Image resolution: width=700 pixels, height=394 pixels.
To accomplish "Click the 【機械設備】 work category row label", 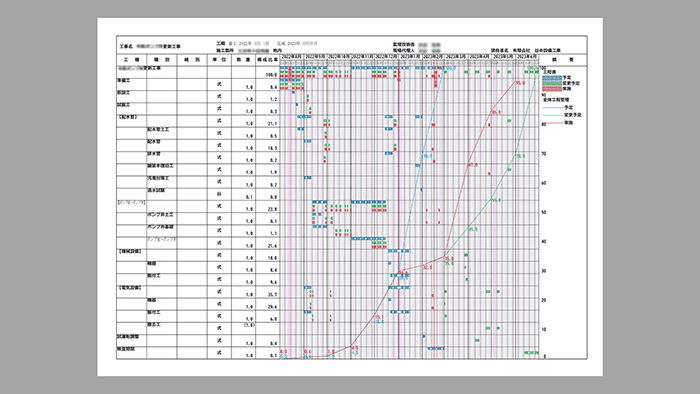I will click(129, 252).
